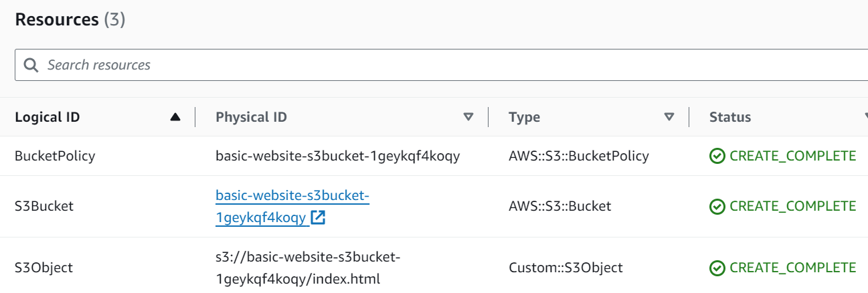
Task: Sort by the Physical ID column header
Action: point(251,117)
